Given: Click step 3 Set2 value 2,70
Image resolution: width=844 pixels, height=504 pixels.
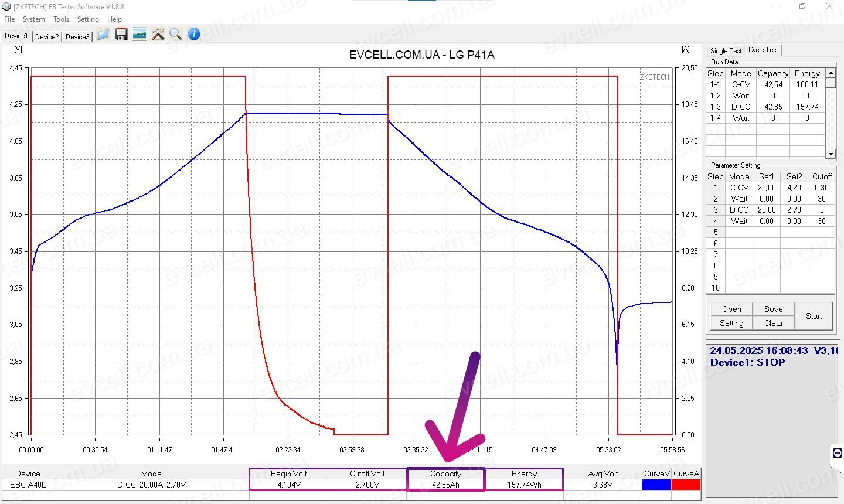Looking at the screenshot, I should pos(794,210).
